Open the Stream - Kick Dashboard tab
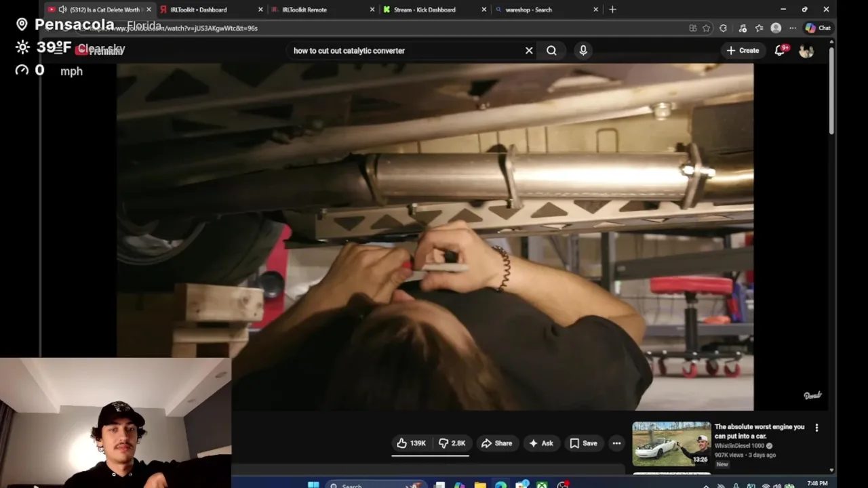The height and width of the screenshot is (488, 868). [435, 9]
